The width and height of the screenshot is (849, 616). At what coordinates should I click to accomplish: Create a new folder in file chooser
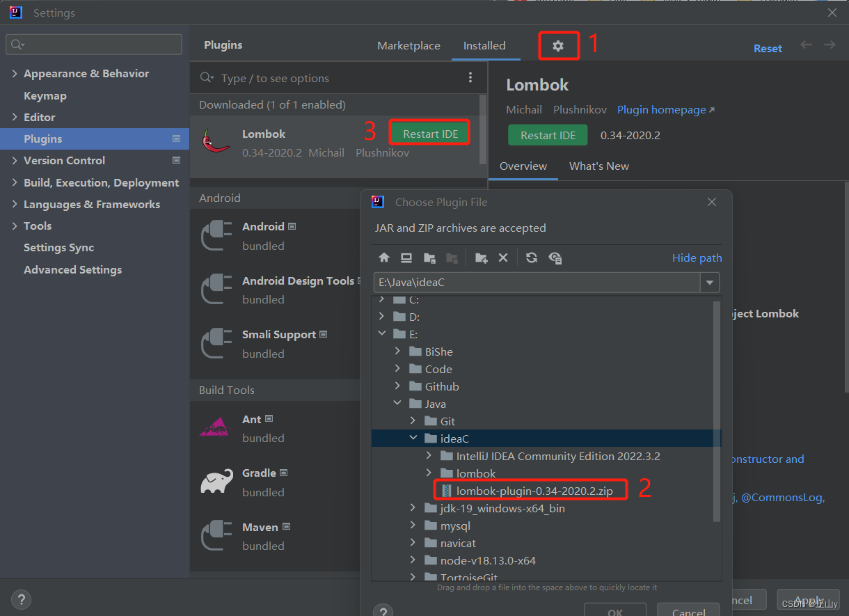(x=481, y=258)
